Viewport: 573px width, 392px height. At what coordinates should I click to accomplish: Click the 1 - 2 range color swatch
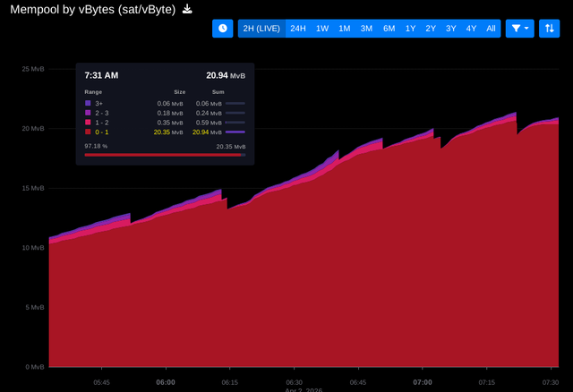click(88, 123)
